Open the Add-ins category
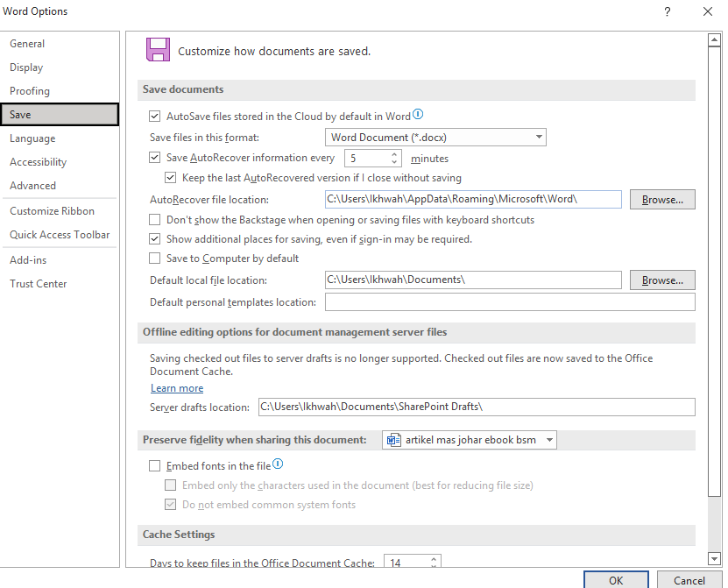The width and height of the screenshot is (728, 588). click(60, 260)
